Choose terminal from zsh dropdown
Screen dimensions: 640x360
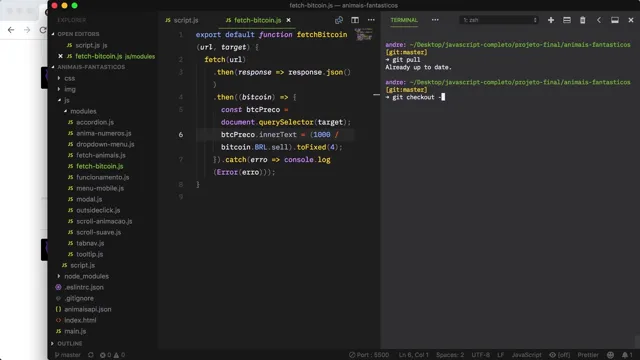[499, 20]
